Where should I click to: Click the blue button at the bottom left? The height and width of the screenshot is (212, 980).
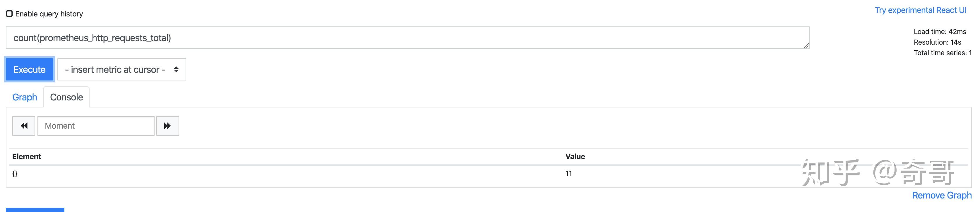(35, 210)
